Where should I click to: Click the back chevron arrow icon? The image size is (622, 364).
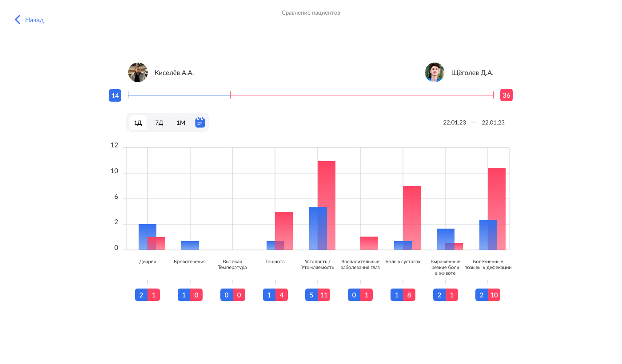17,20
